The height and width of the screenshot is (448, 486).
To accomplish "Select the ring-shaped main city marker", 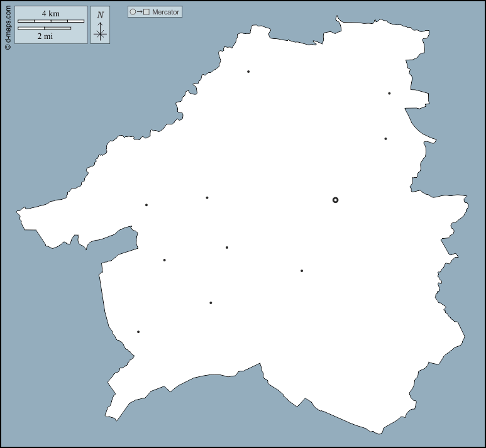I will pos(335,200).
